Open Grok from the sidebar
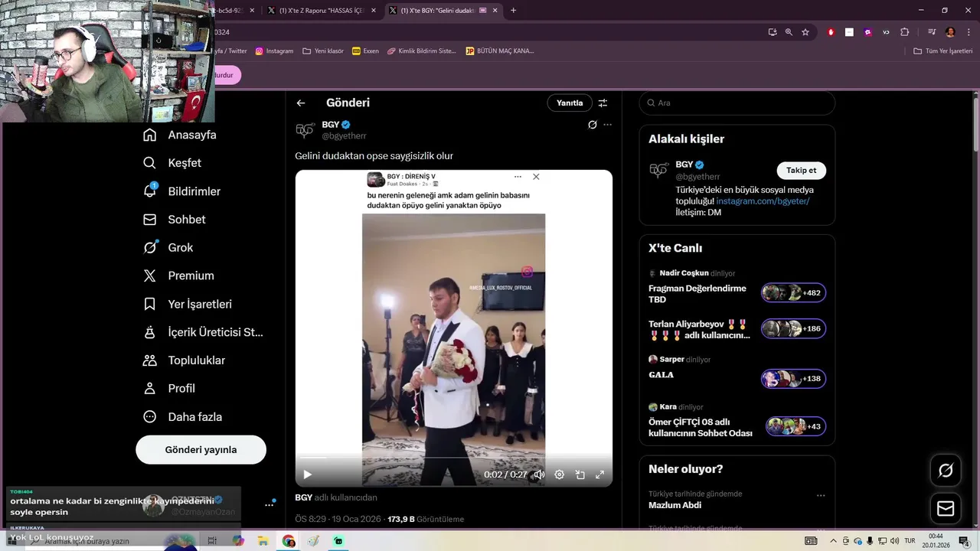 click(x=168, y=248)
